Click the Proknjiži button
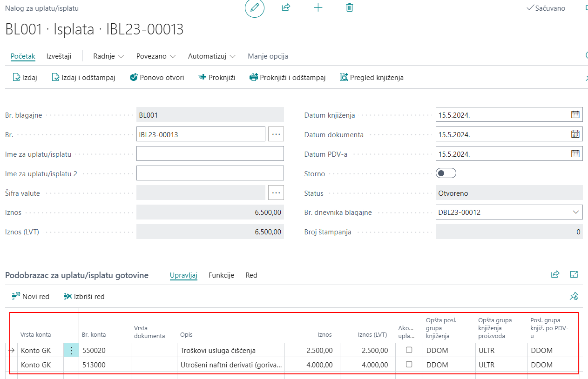The height and width of the screenshot is (379, 588). pyautogui.click(x=217, y=78)
